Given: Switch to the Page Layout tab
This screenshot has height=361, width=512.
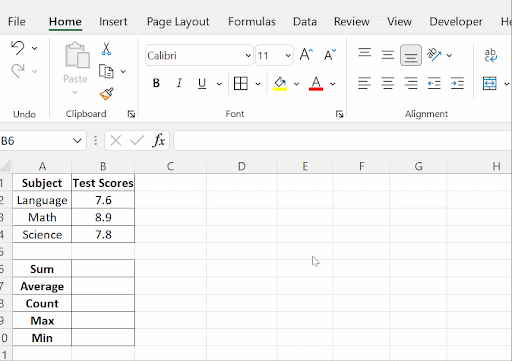Looking at the screenshot, I should 178,22.
